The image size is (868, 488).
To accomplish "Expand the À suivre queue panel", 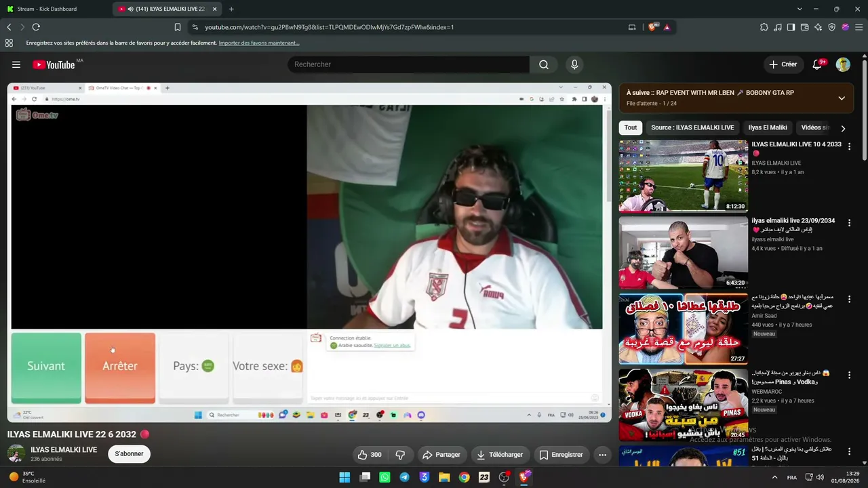I will pyautogui.click(x=842, y=98).
